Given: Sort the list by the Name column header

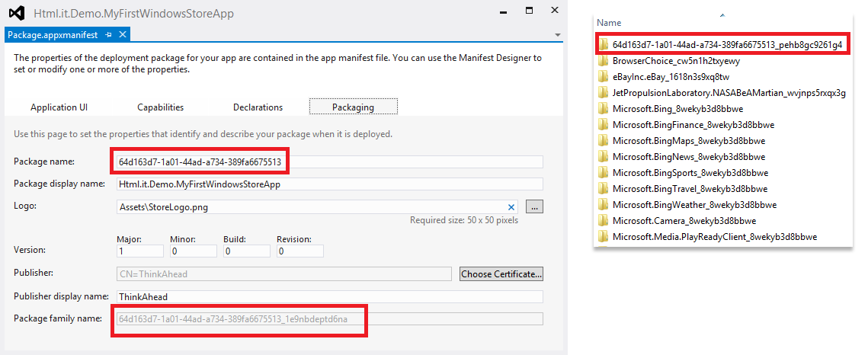Looking at the screenshot, I should click(609, 23).
